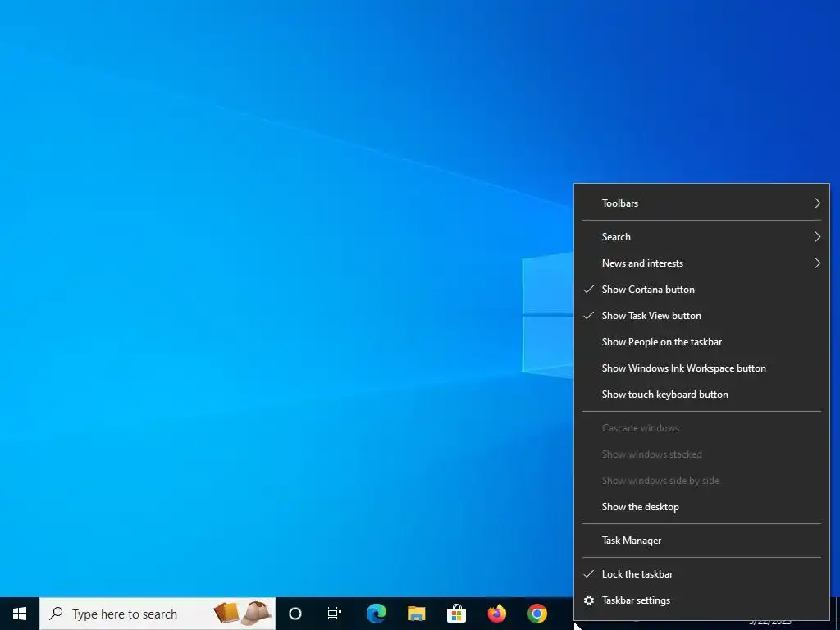The height and width of the screenshot is (630, 840).
Task: Expand the News and interests submenu arrow
Action: 817,263
